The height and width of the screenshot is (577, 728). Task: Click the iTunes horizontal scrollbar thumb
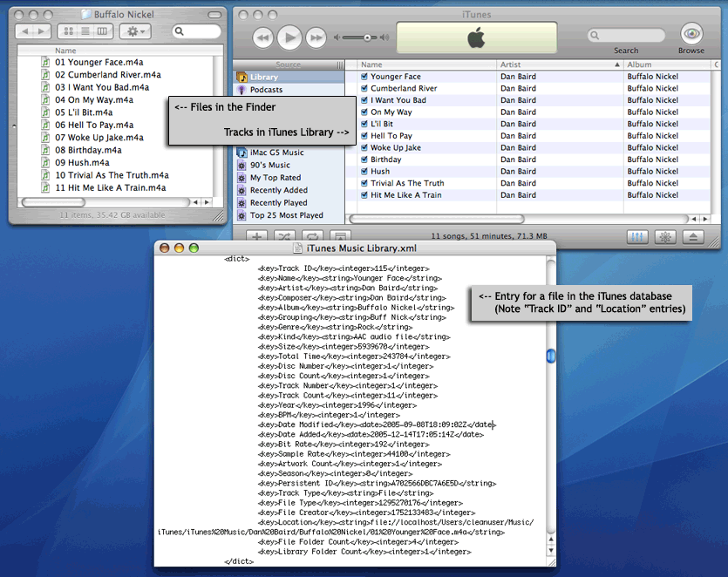click(x=437, y=219)
